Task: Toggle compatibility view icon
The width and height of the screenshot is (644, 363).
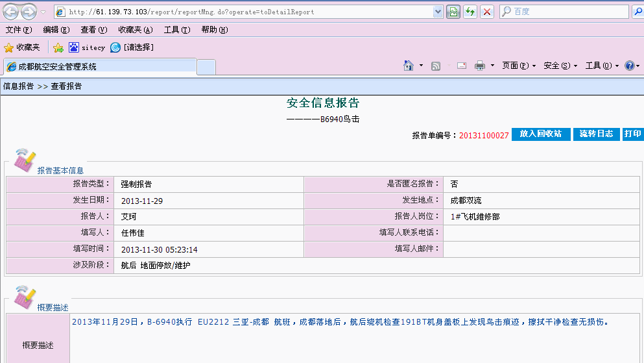Action: click(x=453, y=12)
